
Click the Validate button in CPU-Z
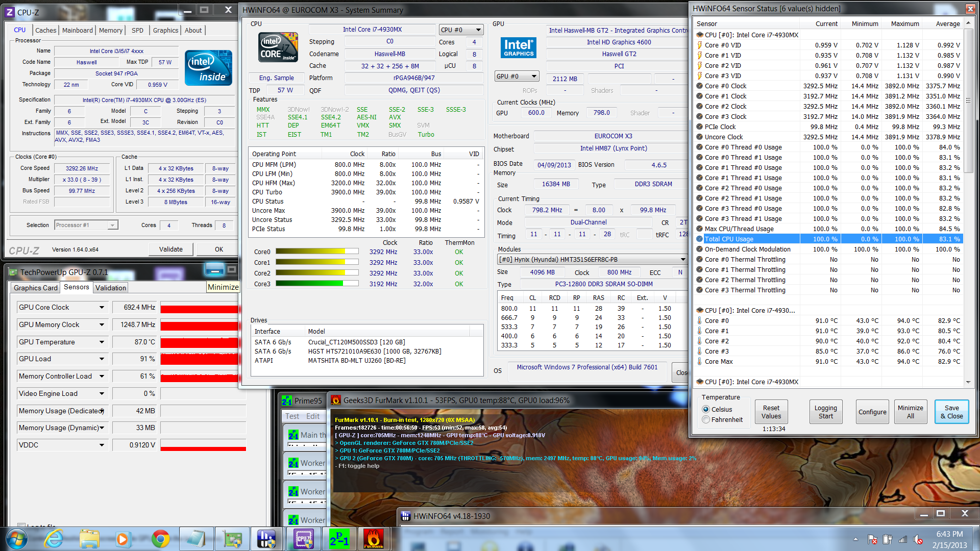170,249
